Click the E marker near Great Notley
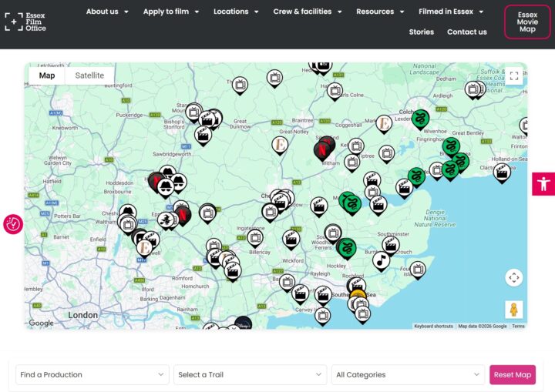 (x=280, y=146)
